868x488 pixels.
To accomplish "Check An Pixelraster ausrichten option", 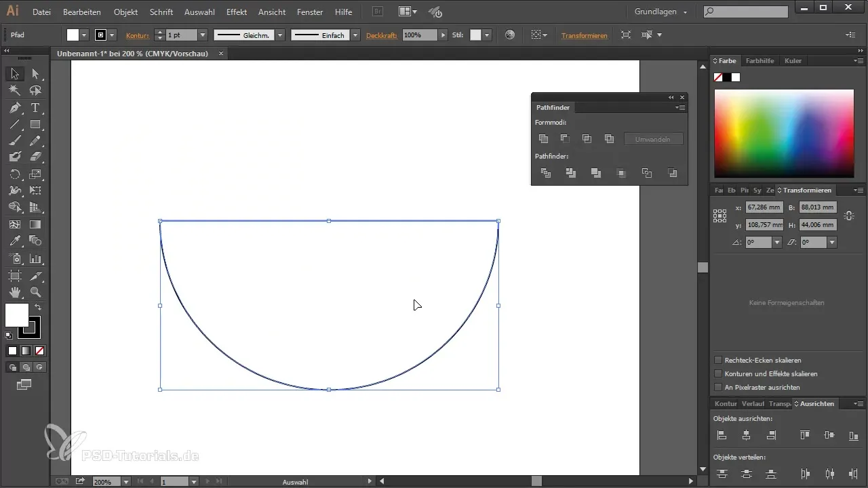I will click(718, 387).
